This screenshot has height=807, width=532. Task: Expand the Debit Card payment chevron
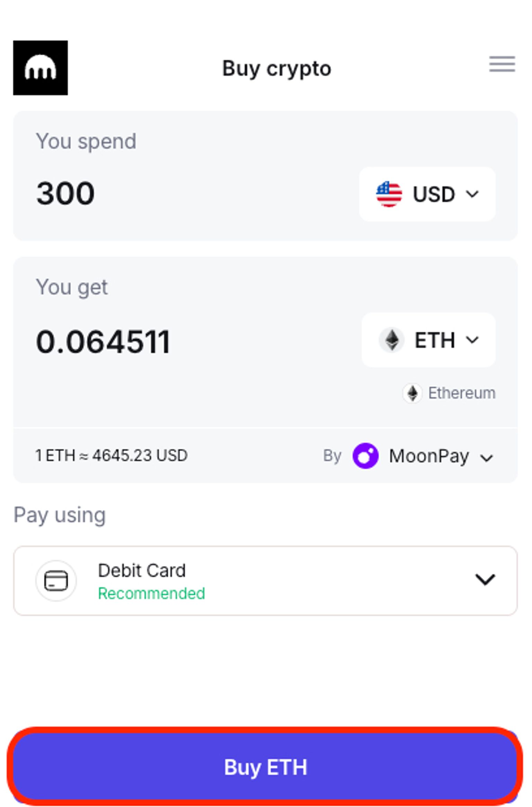(x=485, y=579)
